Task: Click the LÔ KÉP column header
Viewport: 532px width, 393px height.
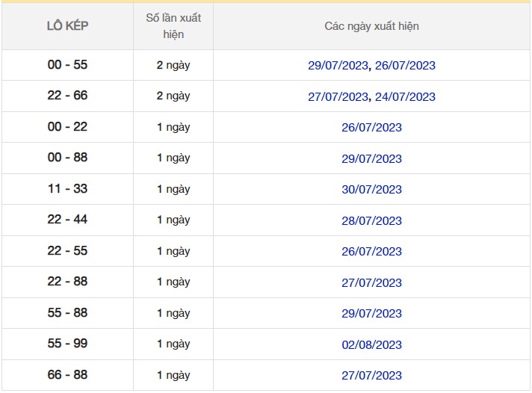Action: point(67,26)
